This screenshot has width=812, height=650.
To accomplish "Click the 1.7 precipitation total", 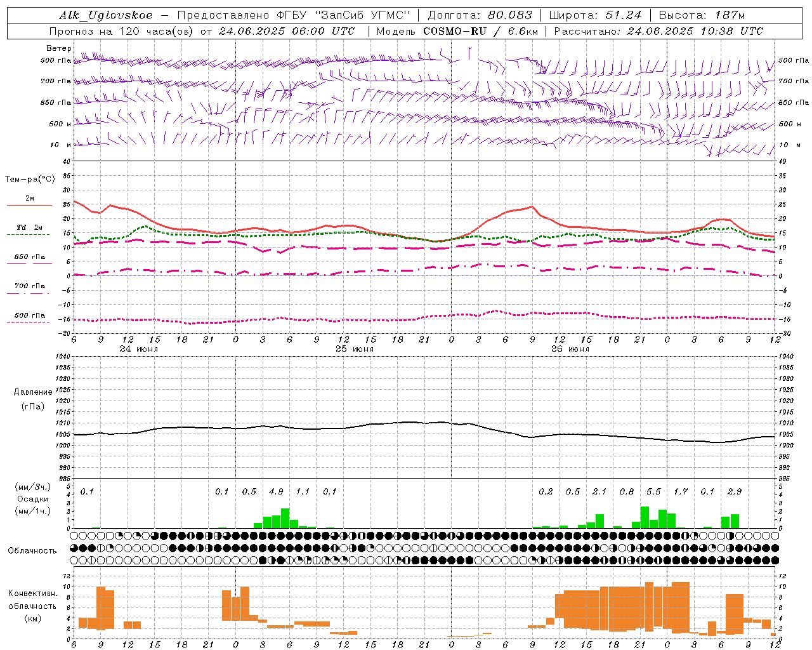I will pyautogui.click(x=681, y=491).
